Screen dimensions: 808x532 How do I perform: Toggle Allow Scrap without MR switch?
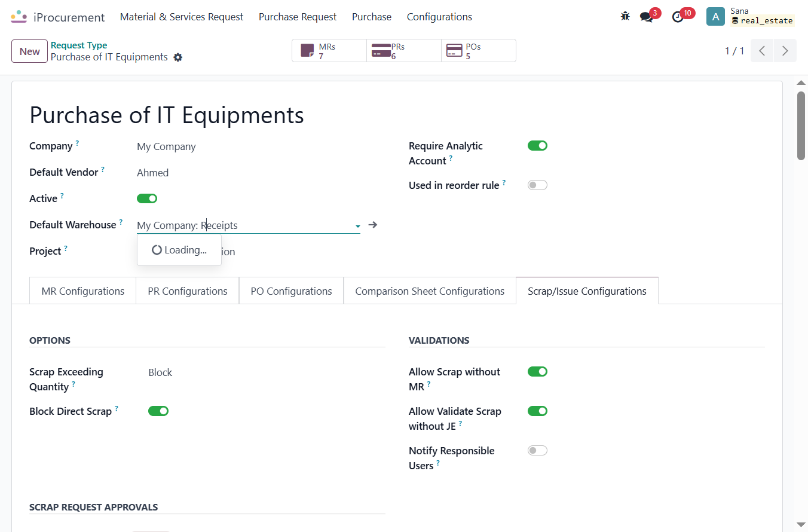[537, 372]
